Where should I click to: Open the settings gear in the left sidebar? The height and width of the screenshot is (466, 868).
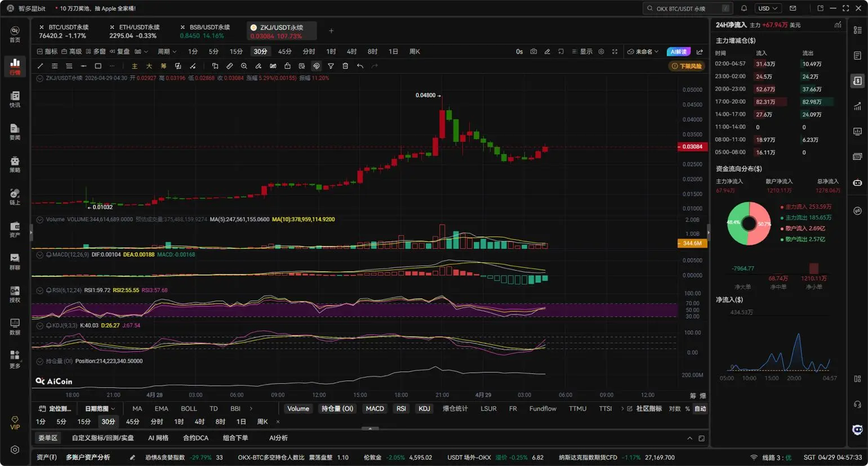(x=15, y=450)
